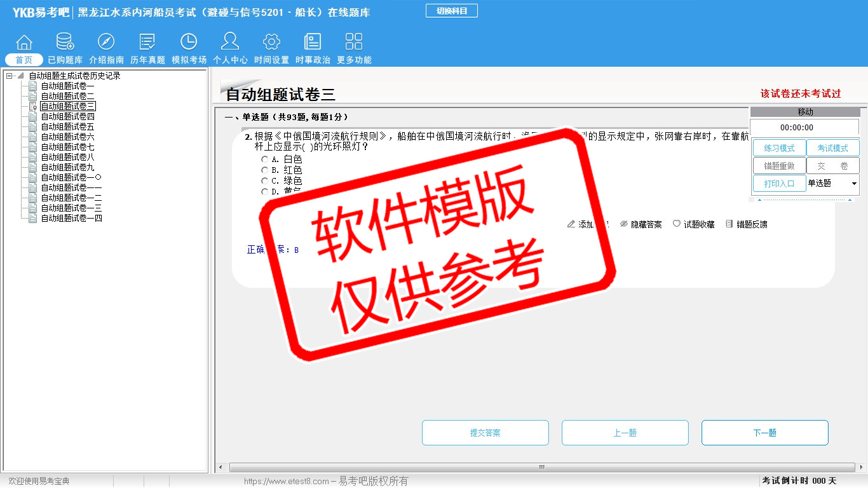Click the 切换科目 button
This screenshot has width=868, height=488.
click(451, 11)
